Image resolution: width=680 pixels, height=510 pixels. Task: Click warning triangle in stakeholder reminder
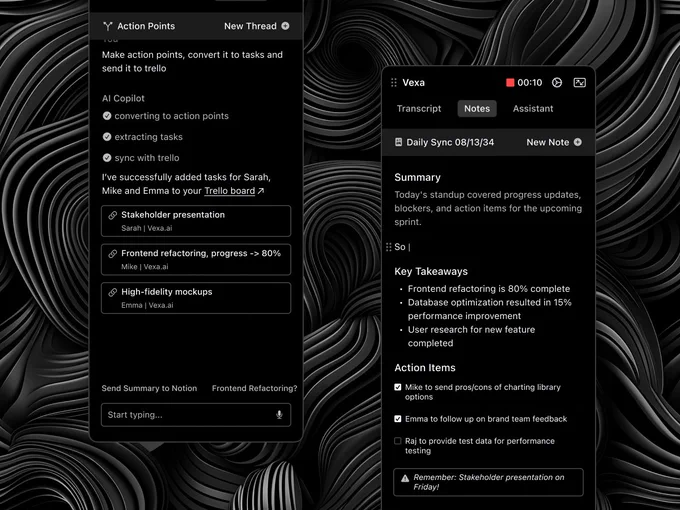(x=405, y=478)
